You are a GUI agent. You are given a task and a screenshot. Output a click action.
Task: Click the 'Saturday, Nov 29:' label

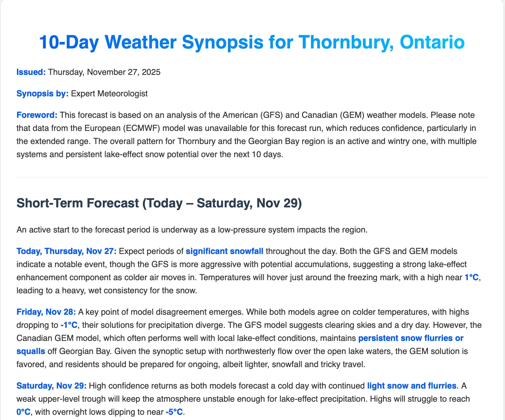[51, 386]
